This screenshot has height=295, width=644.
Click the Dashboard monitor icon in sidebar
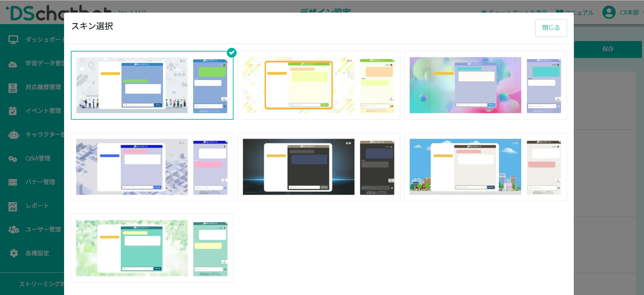[13, 40]
